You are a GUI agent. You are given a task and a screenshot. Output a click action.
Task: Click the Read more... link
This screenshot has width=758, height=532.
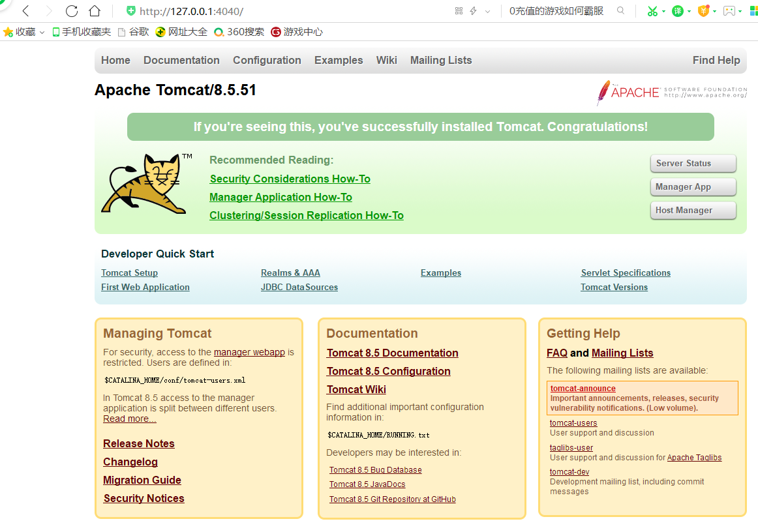tap(130, 419)
